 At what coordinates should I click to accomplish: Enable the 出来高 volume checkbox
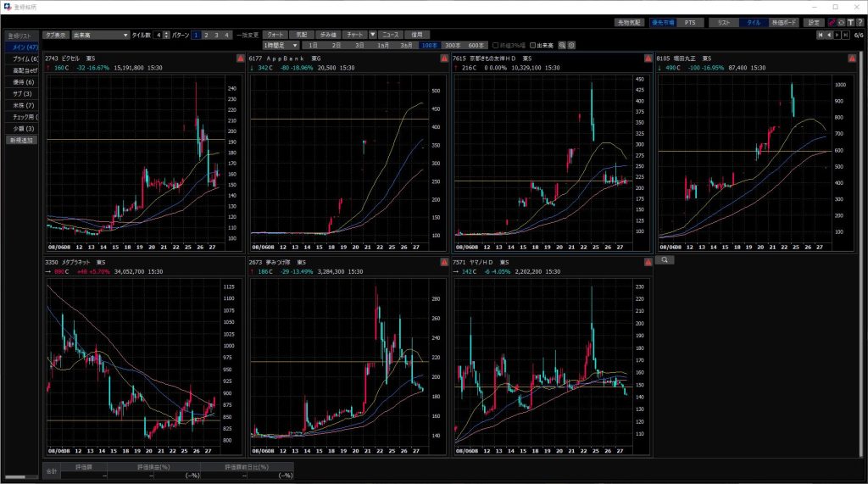point(534,45)
